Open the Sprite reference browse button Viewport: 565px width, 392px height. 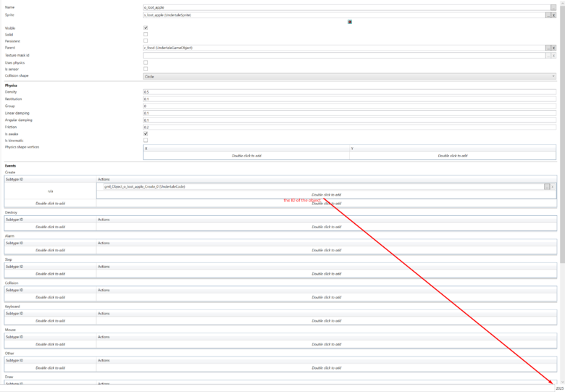pos(548,14)
